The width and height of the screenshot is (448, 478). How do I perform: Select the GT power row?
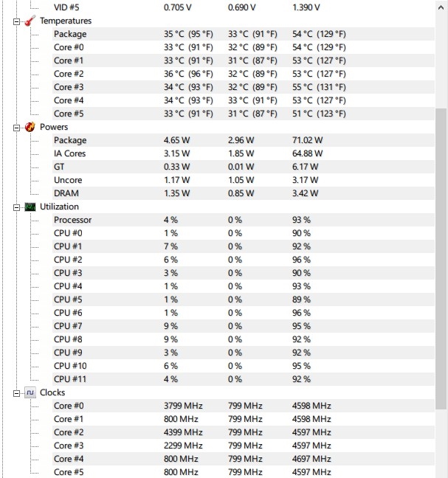(x=243, y=167)
